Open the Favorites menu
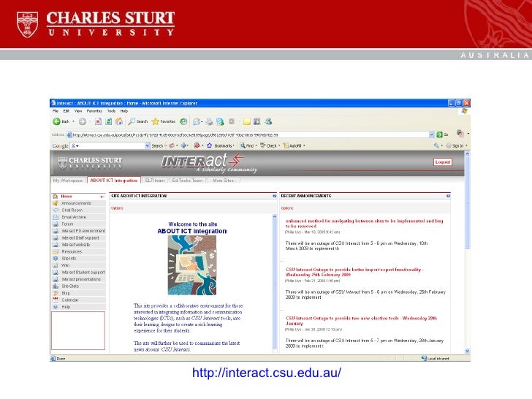The width and height of the screenshot is (532, 399). coord(94,111)
